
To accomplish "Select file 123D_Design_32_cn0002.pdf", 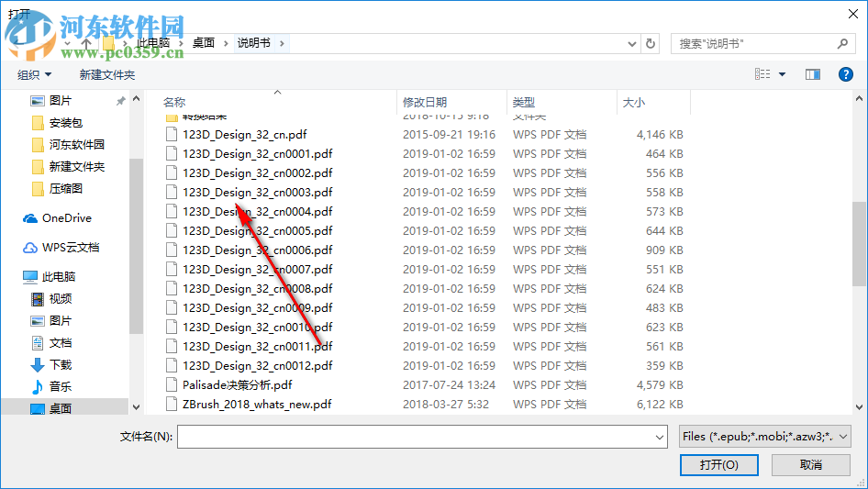I will click(258, 173).
